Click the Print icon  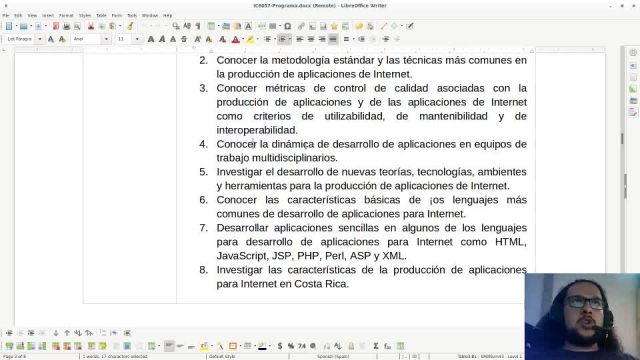pos(67,26)
